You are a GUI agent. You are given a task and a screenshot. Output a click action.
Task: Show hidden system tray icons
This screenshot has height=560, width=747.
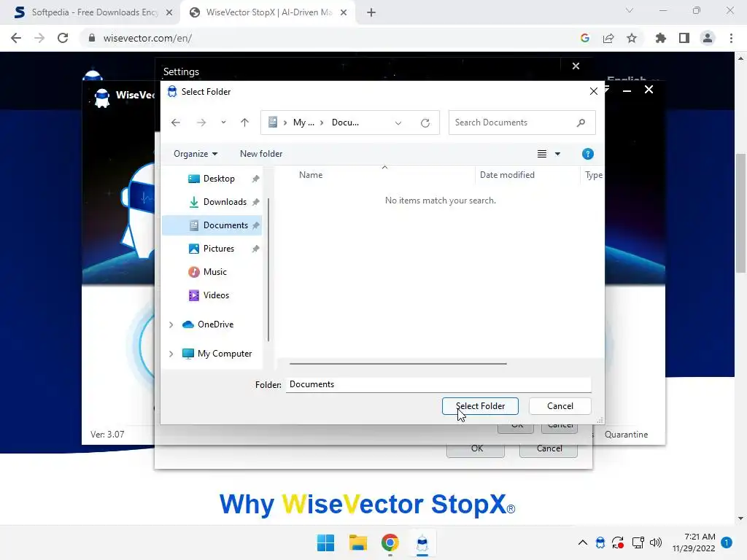pyautogui.click(x=582, y=542)
